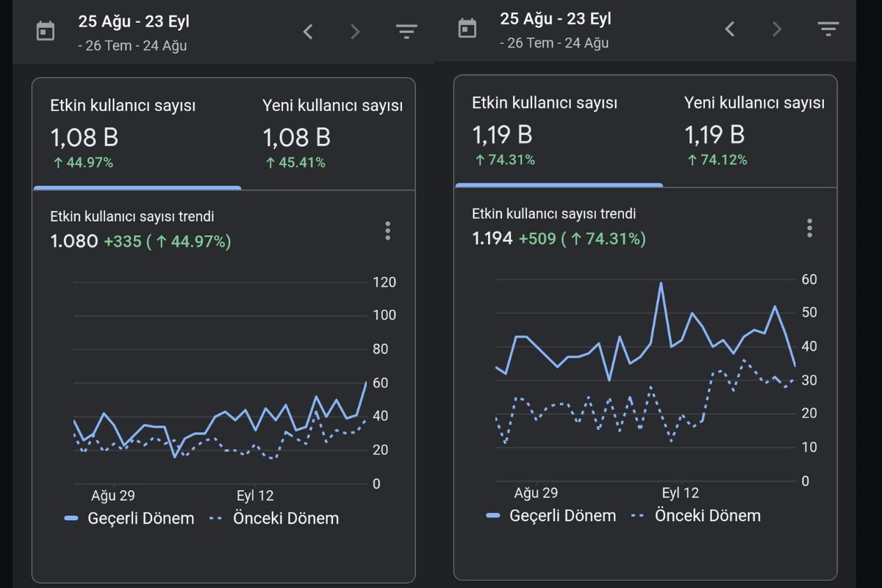The width and height of the screenshot is (882, 588).
Task: Open the calendar icon in right panel
Action: 467,29
